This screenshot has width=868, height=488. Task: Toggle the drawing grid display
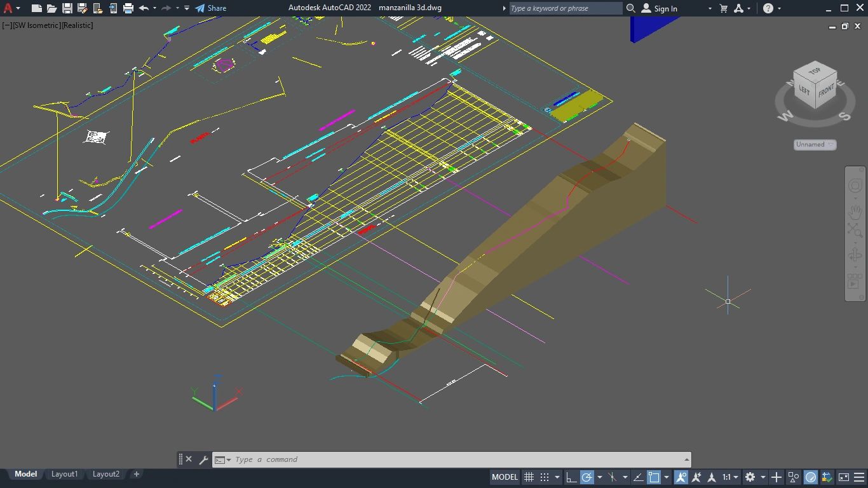pos(529,477)
